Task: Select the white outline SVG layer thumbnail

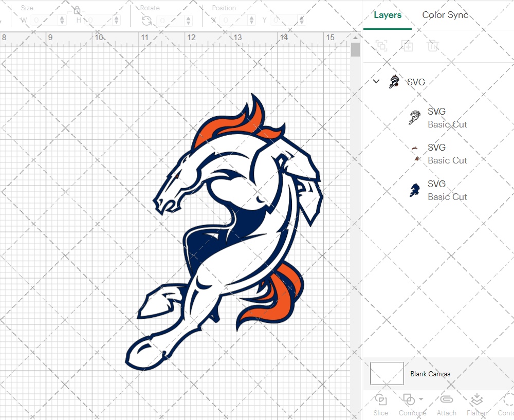Action: [415, 118]
